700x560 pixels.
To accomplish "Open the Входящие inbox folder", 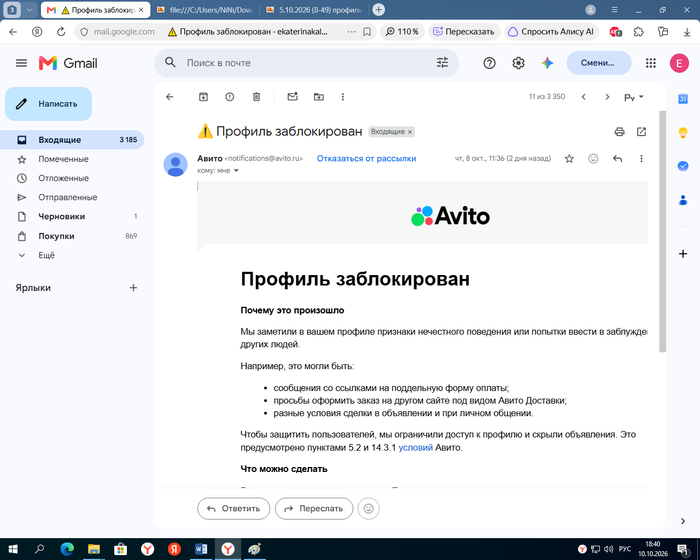I will (72, 140).
